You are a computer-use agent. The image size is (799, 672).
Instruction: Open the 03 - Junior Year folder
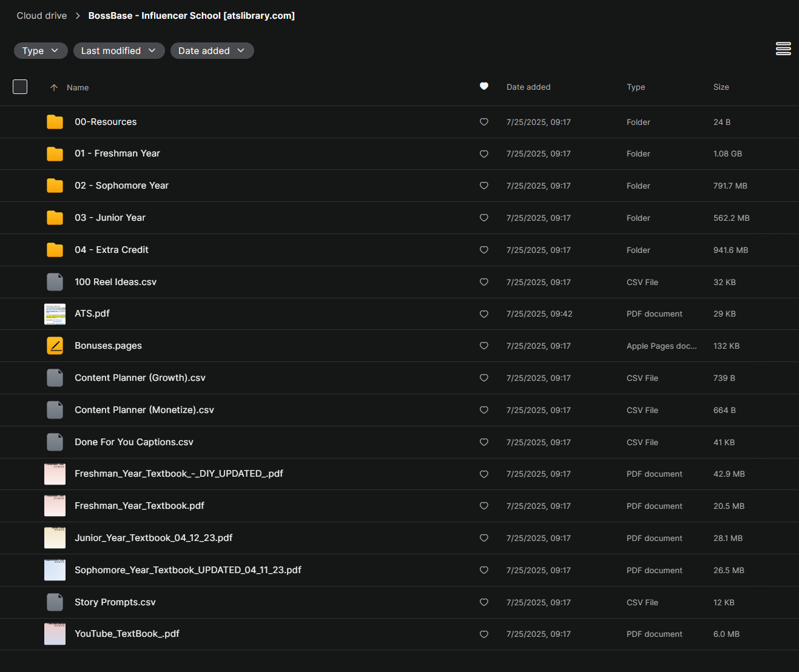tap(110, 218)
